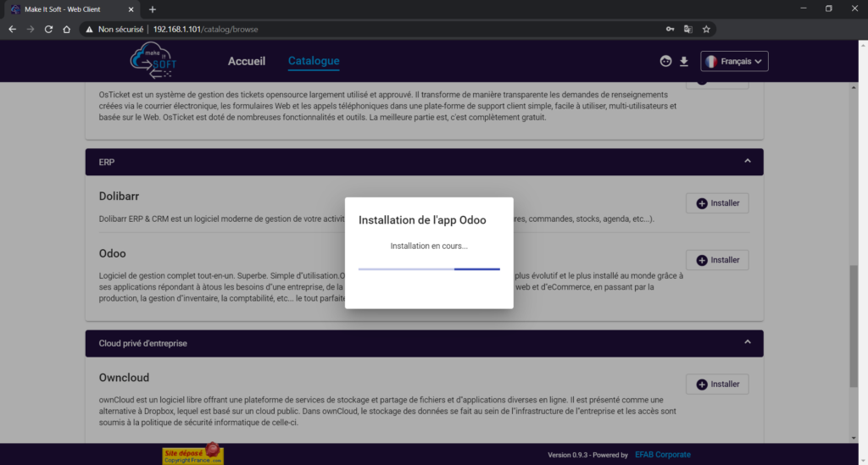Open saved passwords key icon

tap(670, 30)
